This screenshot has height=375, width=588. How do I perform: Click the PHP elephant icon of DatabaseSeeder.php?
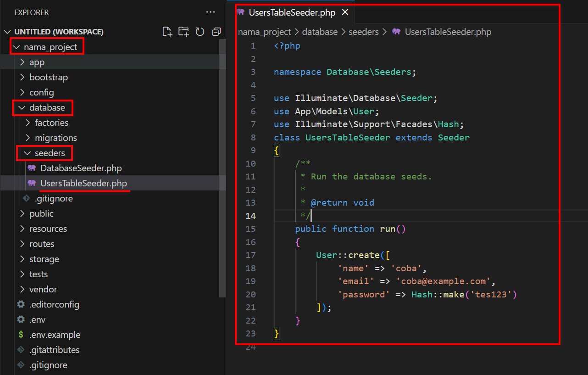tap(32, 168)
